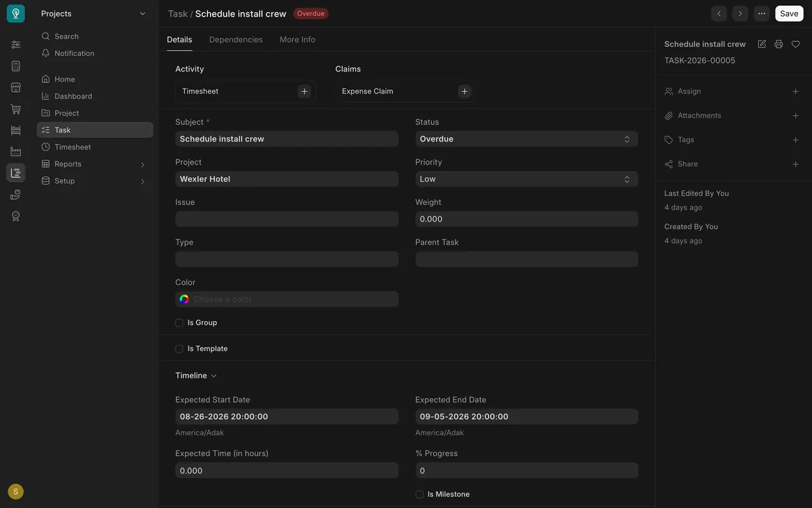Go to previous task with left arrow

[719, 13]
